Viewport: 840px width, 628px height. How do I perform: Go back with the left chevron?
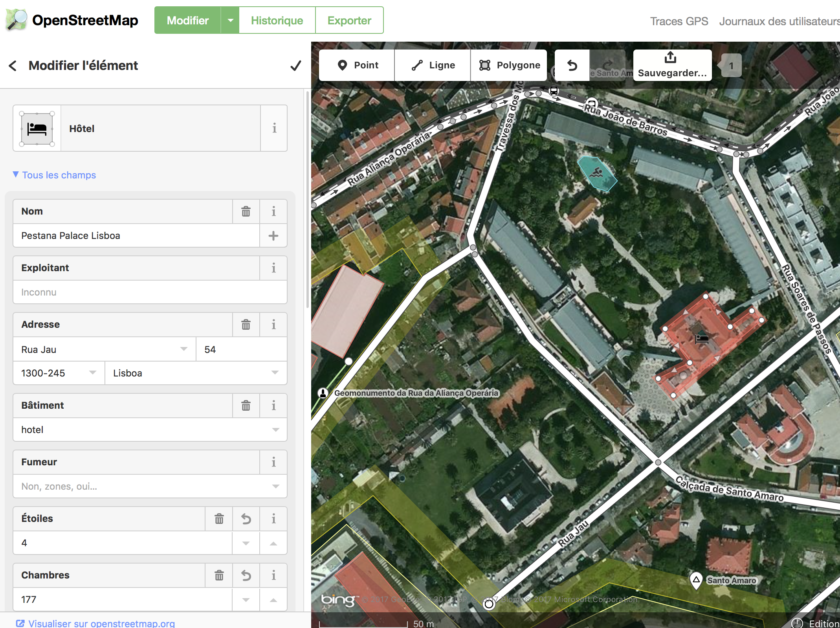click(x=13, y=66)
